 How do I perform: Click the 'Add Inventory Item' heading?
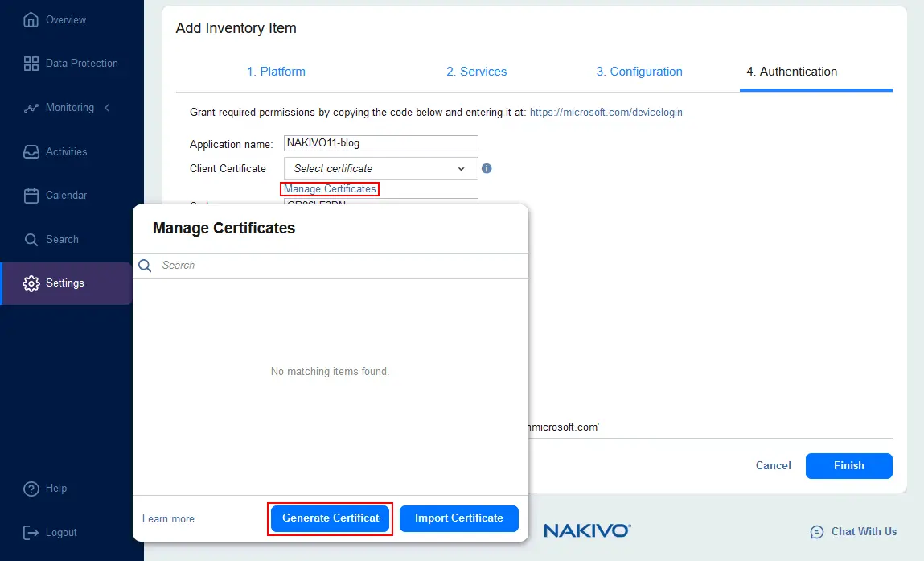point(236,28)
